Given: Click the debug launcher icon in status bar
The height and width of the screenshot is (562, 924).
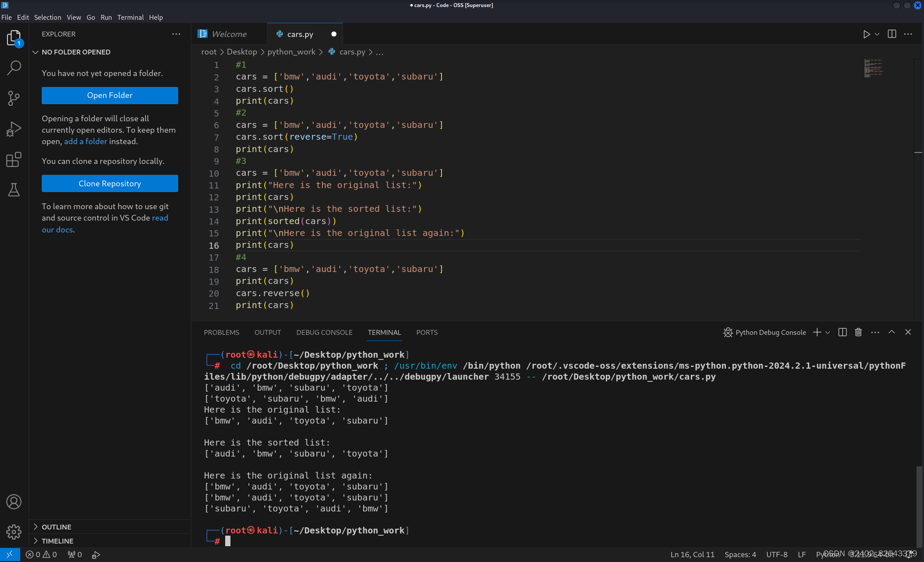Looking at the screenshot, I should [x=96, y=555].
